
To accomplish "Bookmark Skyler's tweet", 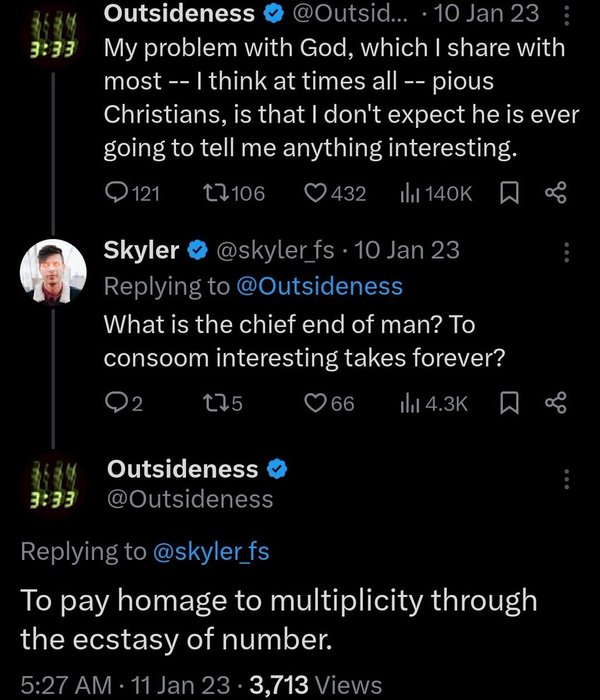I will coord(509,403).
